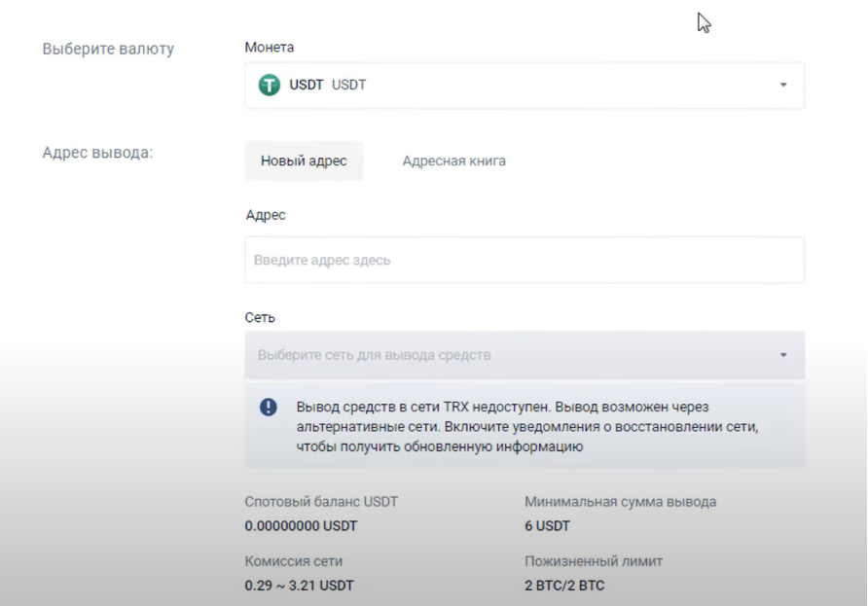Click the TRX network unavailable notice text
This screenshot has height=606, width=868.
pyautogui.click(x=525, y=426)
